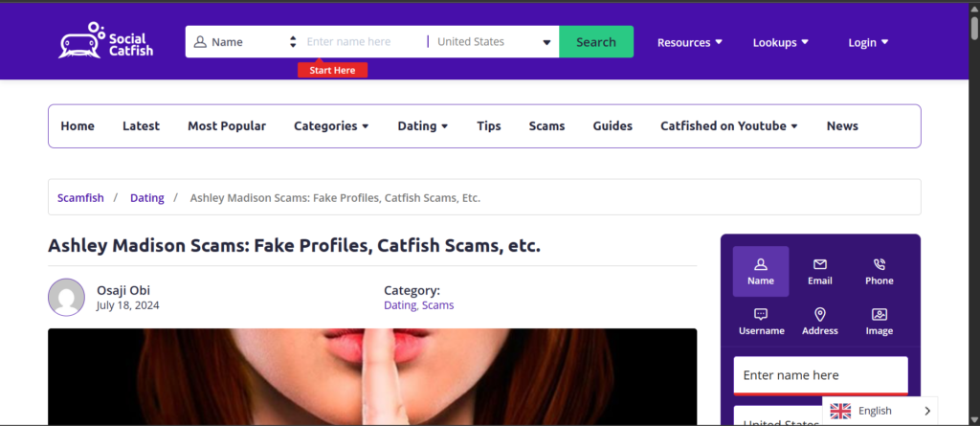Click the author avatar of Osaji Obi
The width and height of the screenshot is (980, 426).
click(66, 297)
